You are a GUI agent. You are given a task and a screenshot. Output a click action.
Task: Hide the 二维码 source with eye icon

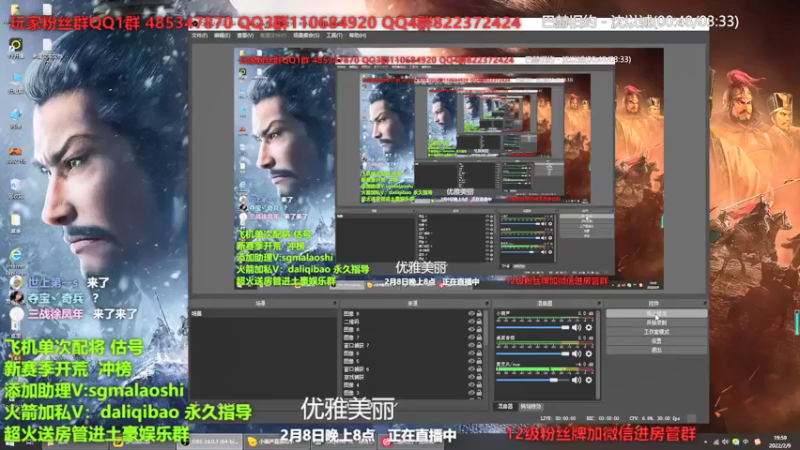[x=471, y=322]
